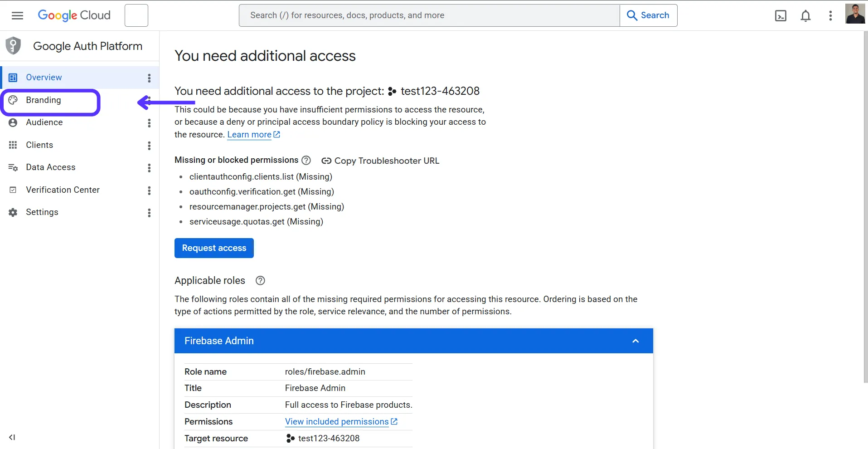
Task: Open the Overview row's three-dot menu
Action: point(149,78)
